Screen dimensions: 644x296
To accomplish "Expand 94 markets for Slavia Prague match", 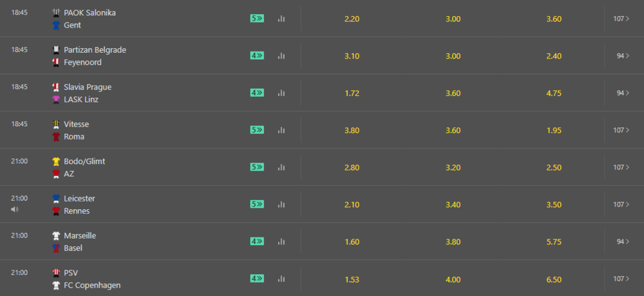I will point(623,93).
